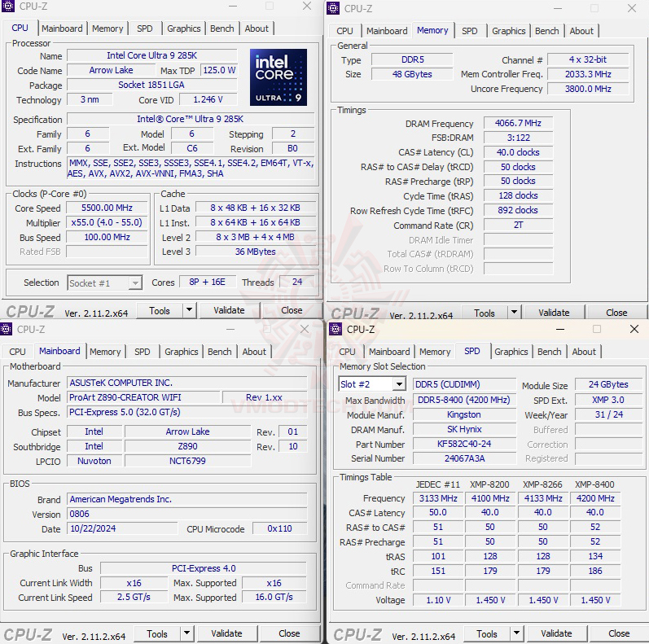This screenshot has height=644, width=649.
Task: Click the JEDEC #11 Frequency cell '3133 MHz'
Action: (x=438, y=498)
